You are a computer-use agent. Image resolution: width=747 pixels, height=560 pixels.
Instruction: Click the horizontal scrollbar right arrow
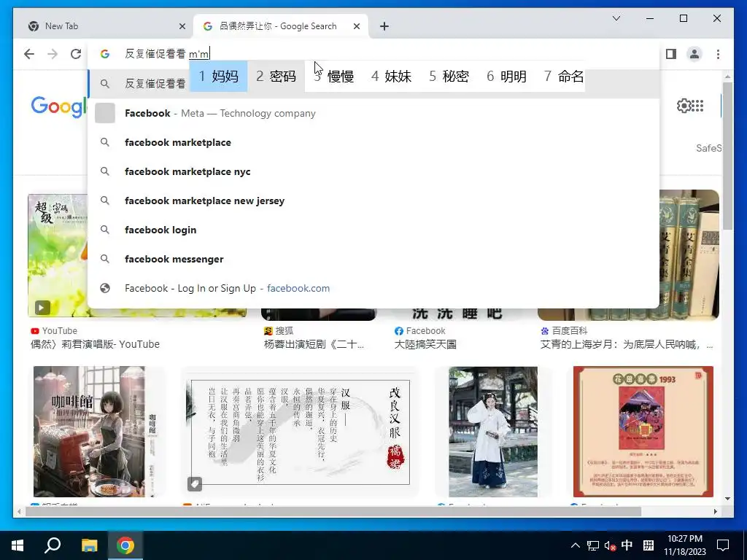click(715, 511)
